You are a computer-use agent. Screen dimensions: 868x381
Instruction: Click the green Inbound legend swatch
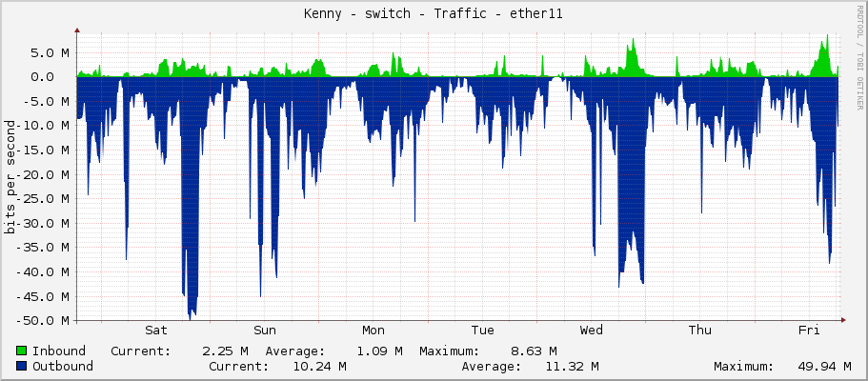(x=22, y=351)
